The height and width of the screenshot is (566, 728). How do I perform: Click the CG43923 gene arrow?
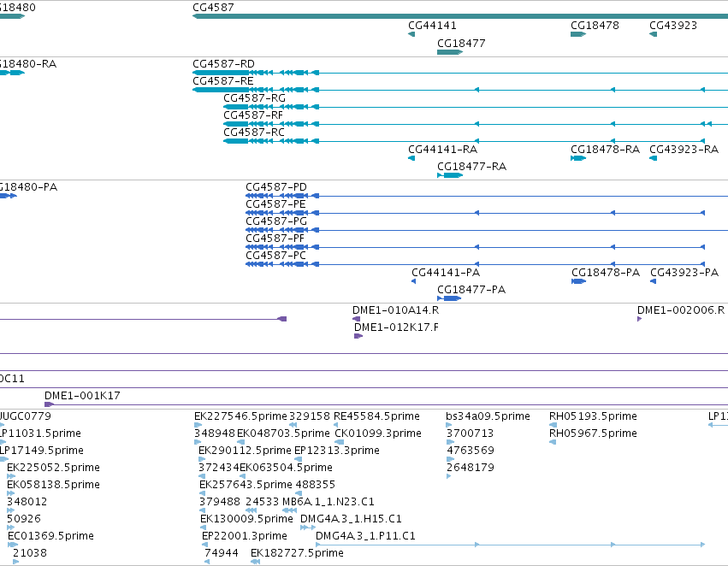[653, 34]
